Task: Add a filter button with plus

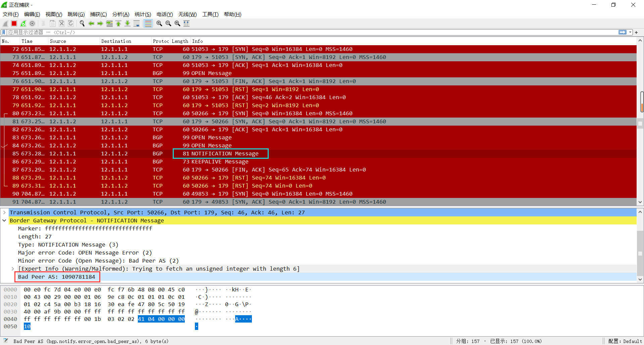Action: click(636, 32)
